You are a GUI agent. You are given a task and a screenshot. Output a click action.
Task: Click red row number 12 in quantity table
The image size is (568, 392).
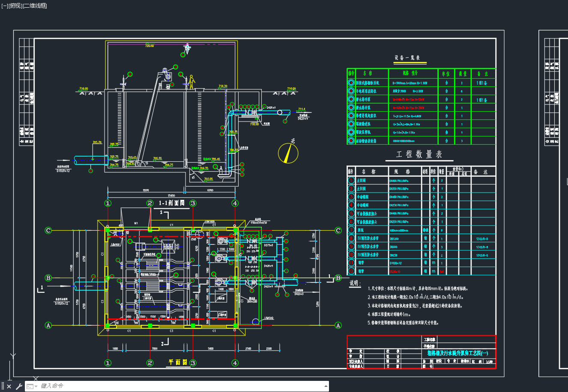[351, 271]
